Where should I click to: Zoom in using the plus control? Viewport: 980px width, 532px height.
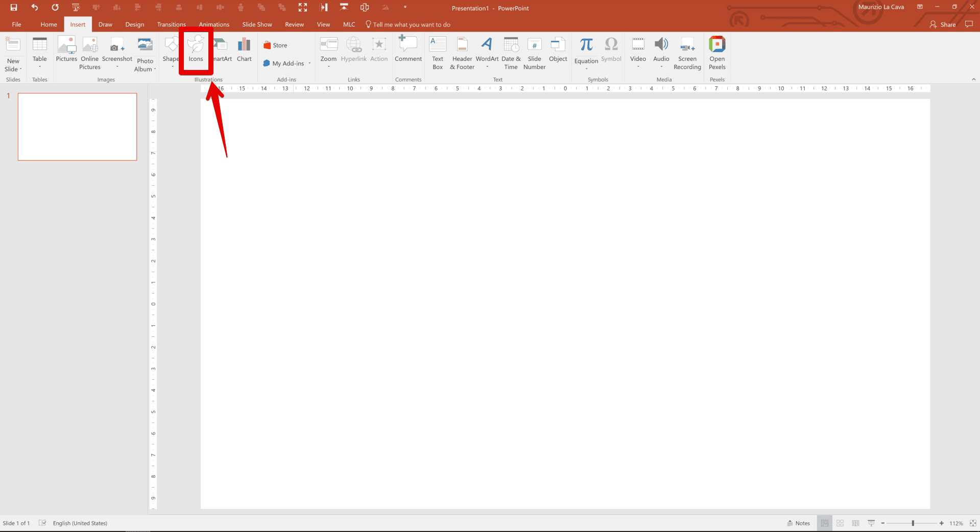tap(941, 523)
